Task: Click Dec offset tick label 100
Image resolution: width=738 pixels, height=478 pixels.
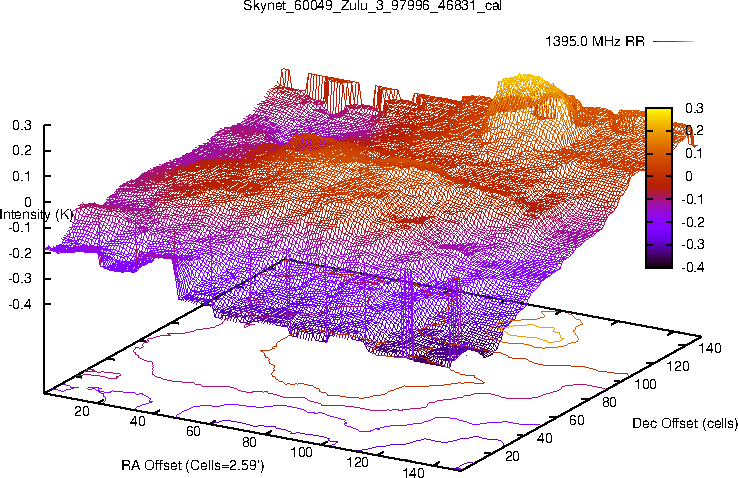Action: [645, 384]
